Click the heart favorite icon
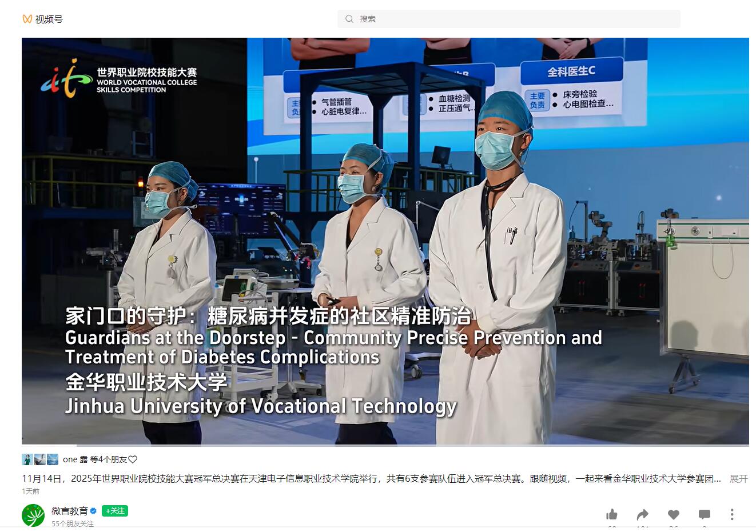This screenshot has height=532, width=756. point(674,514)
